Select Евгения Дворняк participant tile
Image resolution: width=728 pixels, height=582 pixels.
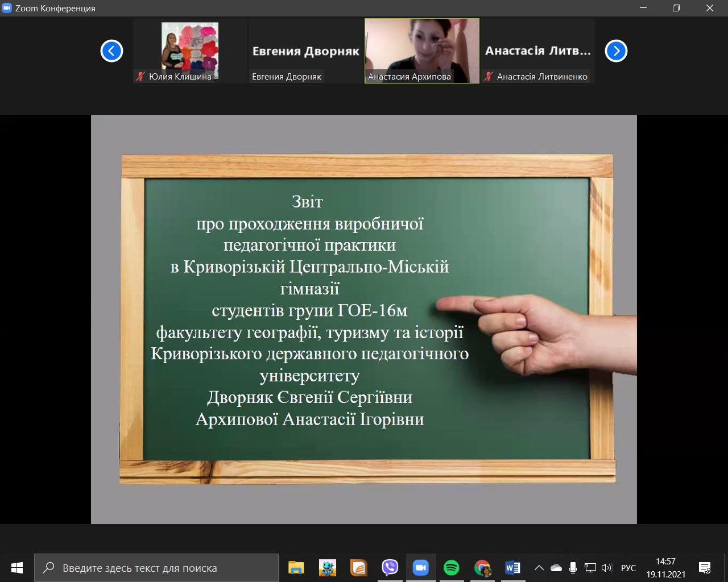coord(306,51)
